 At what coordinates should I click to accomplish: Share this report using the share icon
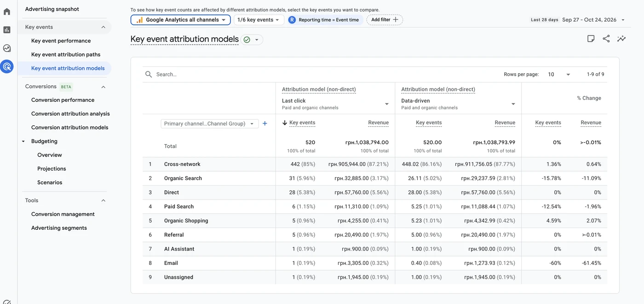click(x=606, y=39)
